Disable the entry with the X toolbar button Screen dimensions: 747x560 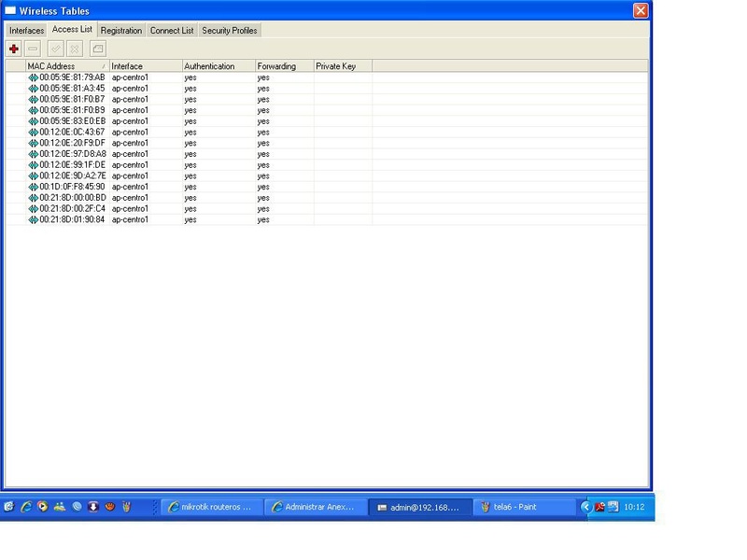(75, 49)
